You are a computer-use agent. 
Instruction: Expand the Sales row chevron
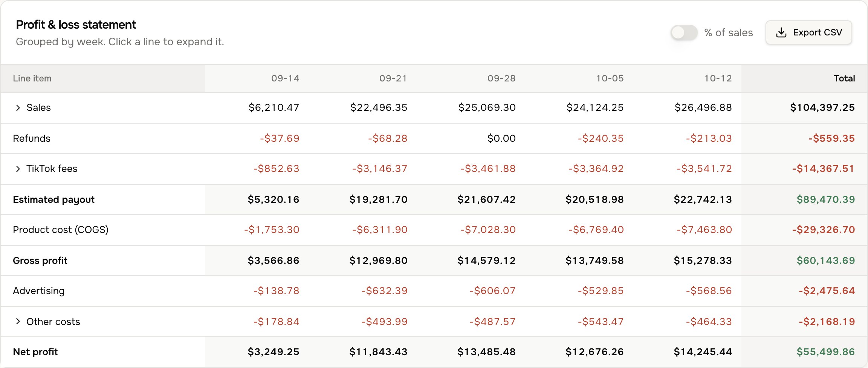[x=18, y=108]
